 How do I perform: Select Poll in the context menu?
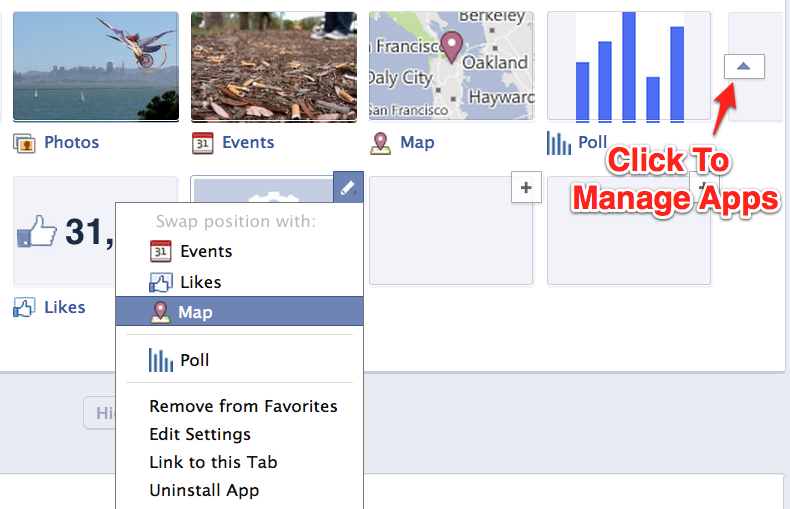[x=194, y=361]
